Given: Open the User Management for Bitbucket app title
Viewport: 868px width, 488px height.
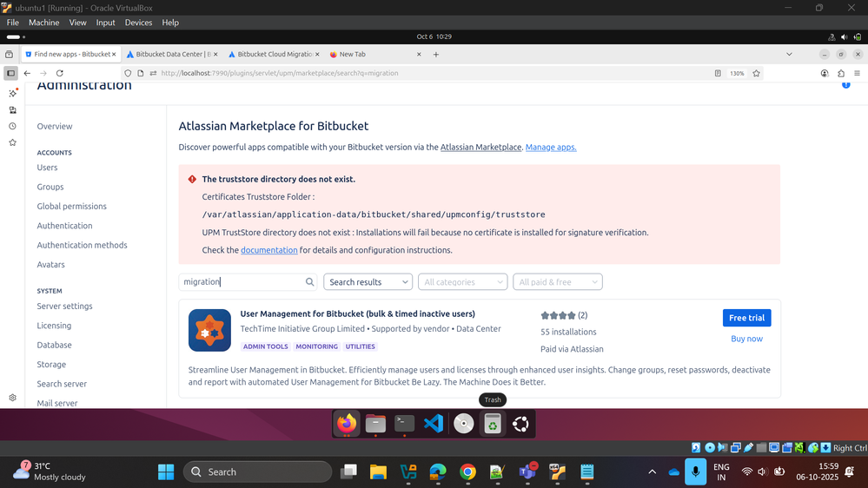Looking at the screenshot, I should point(358,313).
